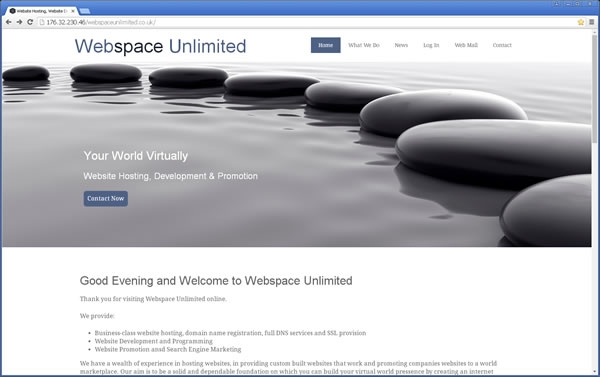
Task: Open the Web Mail link
Action: [466, 45]
